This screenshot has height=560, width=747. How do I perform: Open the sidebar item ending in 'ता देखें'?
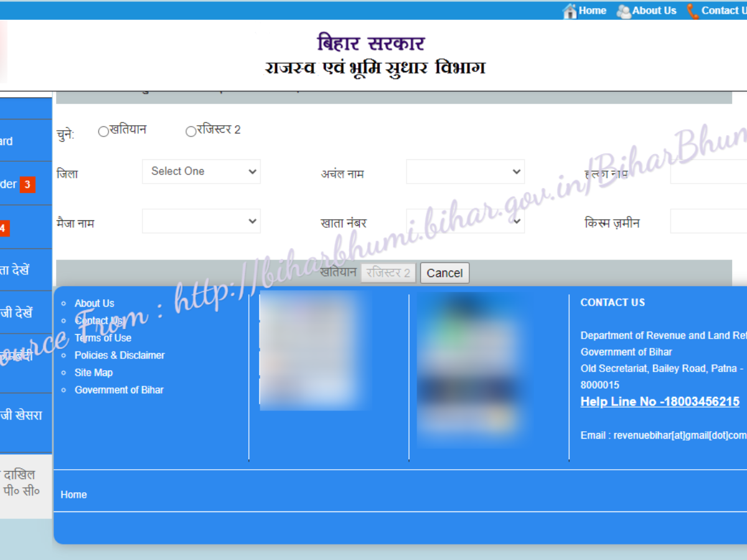pyautogui.click(x=26, y=270)
